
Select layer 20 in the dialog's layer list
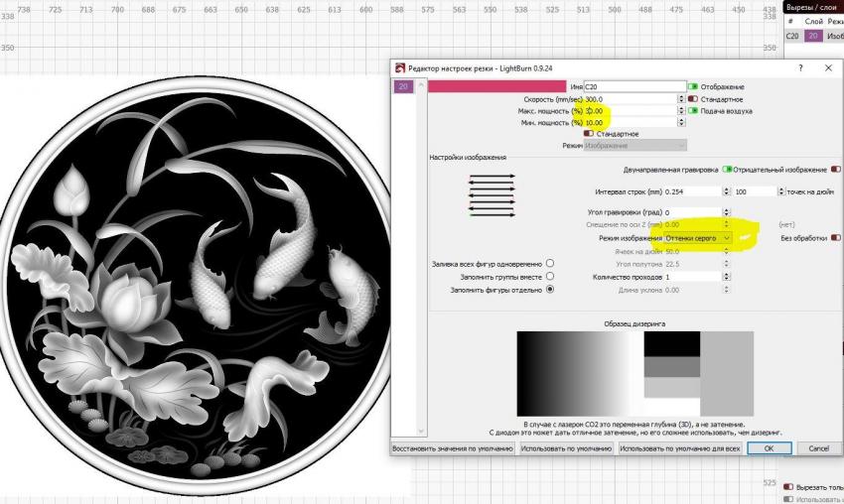[403, 87]
